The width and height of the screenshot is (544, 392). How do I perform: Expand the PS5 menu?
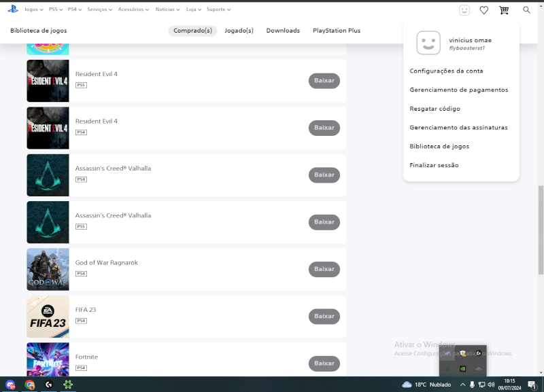click(56, 10)
